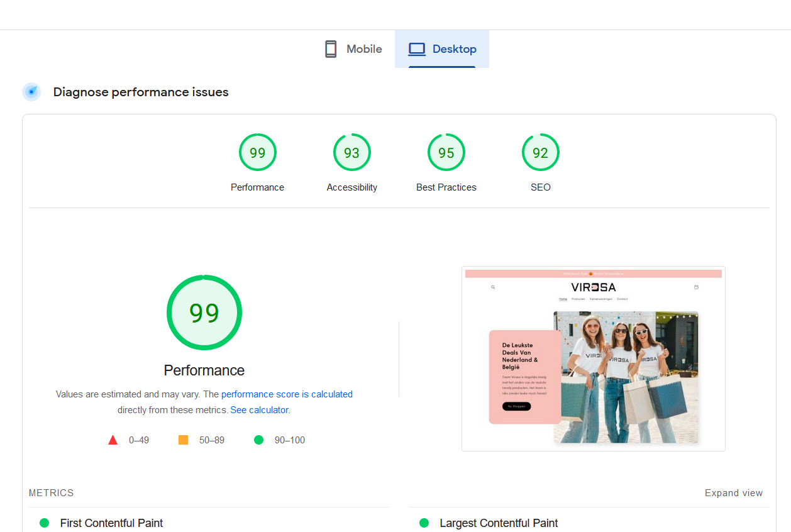Select the First Contentful Paint label

point(111,523)
